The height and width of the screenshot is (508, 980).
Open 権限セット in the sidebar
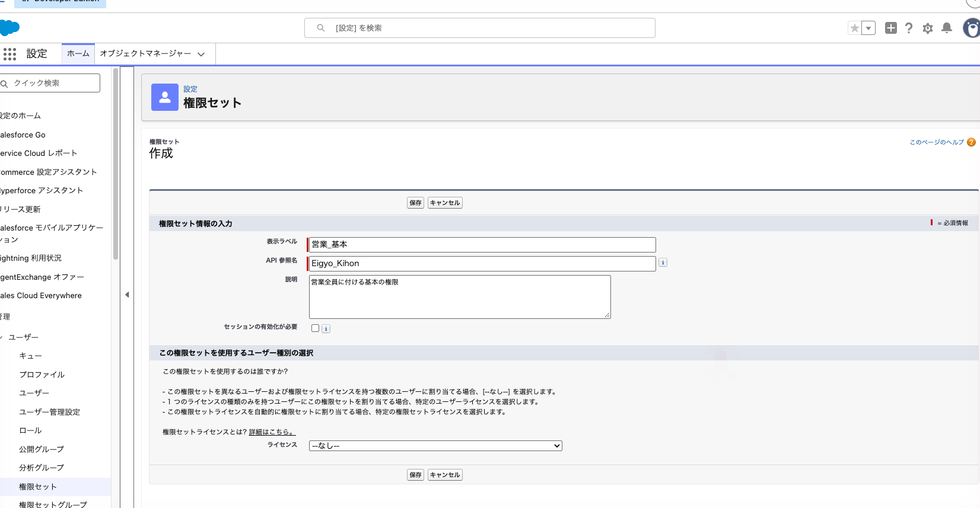pos(38,487)
